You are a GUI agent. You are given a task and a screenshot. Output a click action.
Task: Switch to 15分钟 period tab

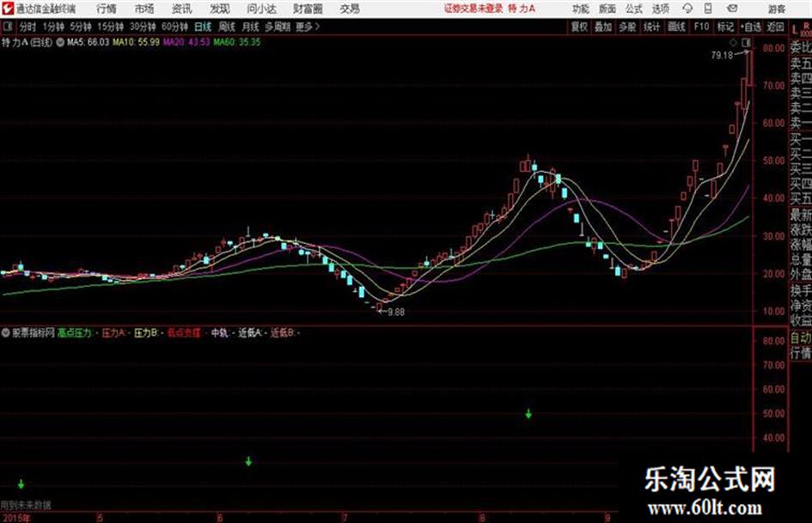[x=110, y=27]
